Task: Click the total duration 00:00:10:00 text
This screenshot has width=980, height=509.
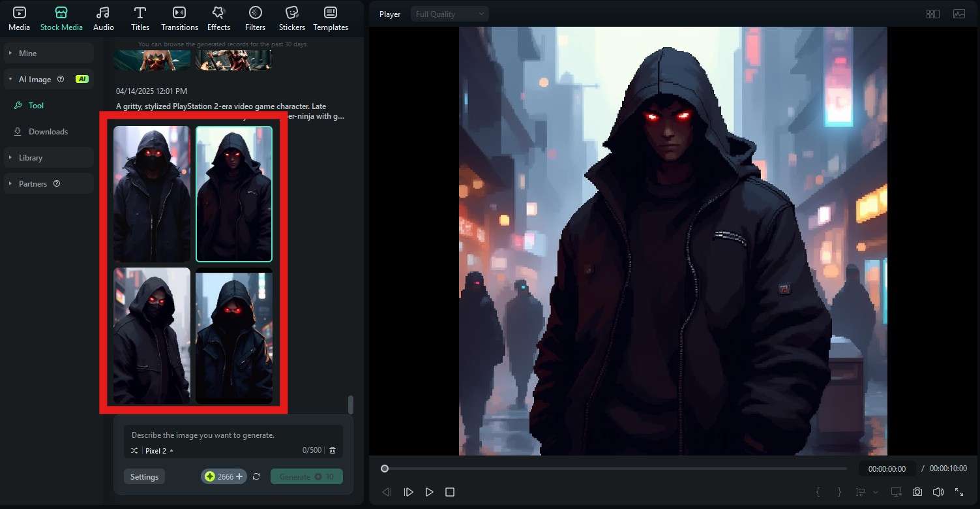Action: tap(948, 469)
